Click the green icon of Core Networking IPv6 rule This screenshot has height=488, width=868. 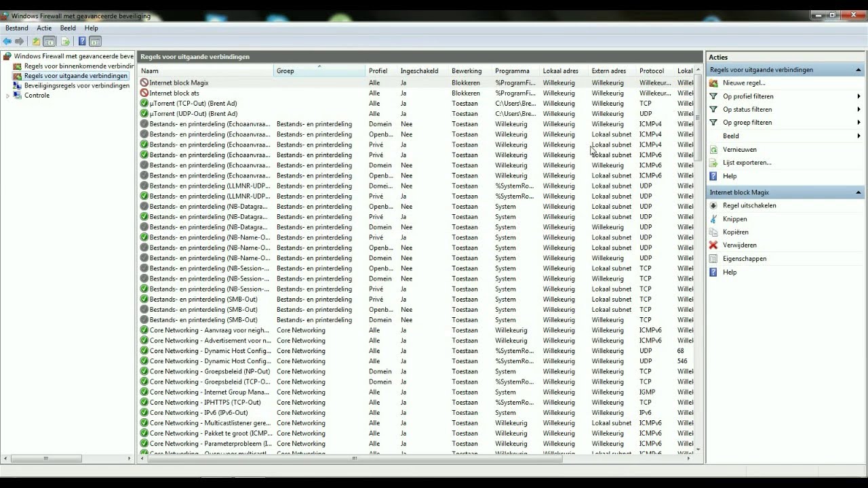[144, 413]
